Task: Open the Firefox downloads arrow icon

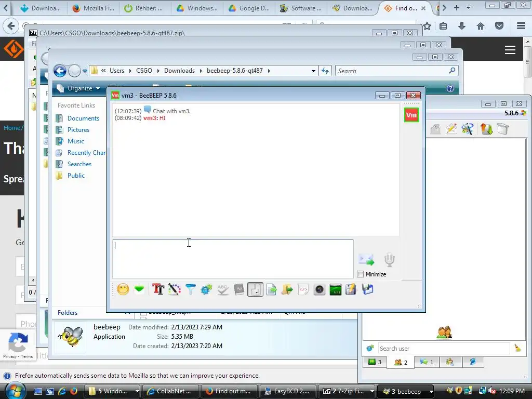Action: click(462, 26)
